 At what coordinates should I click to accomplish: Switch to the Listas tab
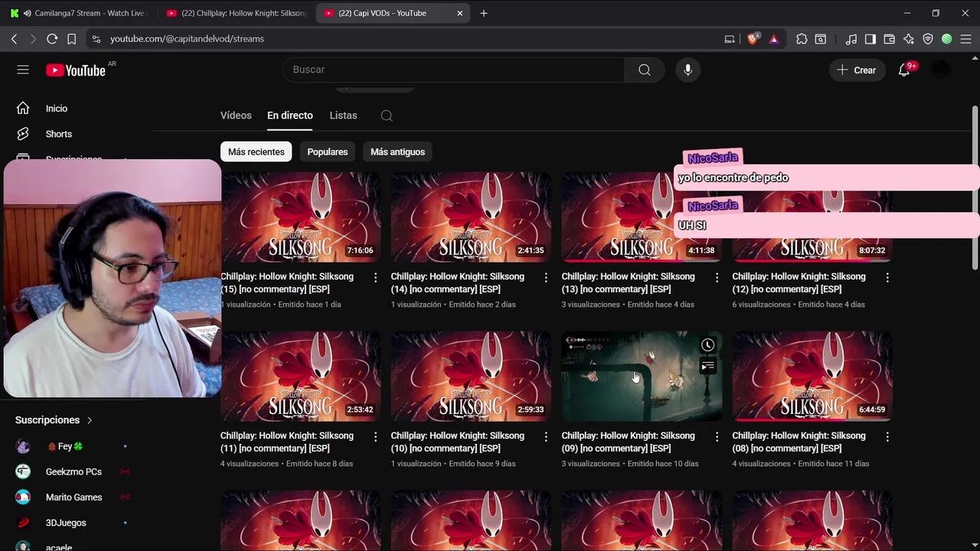pos(343,116)
